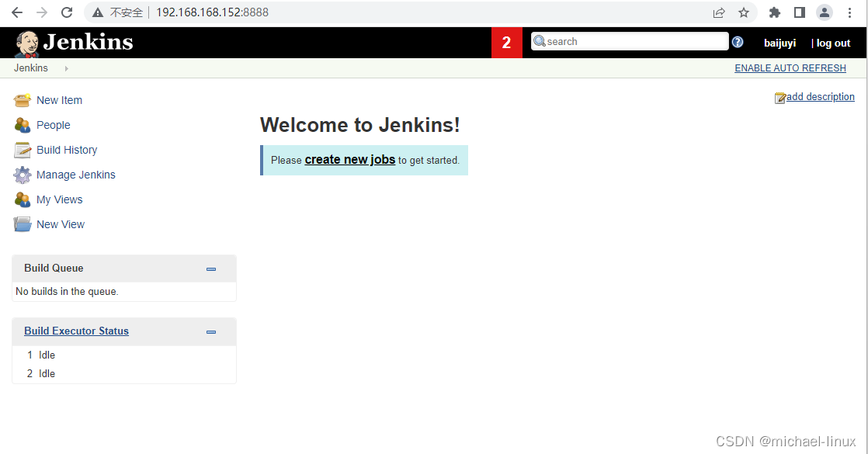Screen dimensions: 868x454
Task: Click the New View folder icon
Action: (23, 224)
